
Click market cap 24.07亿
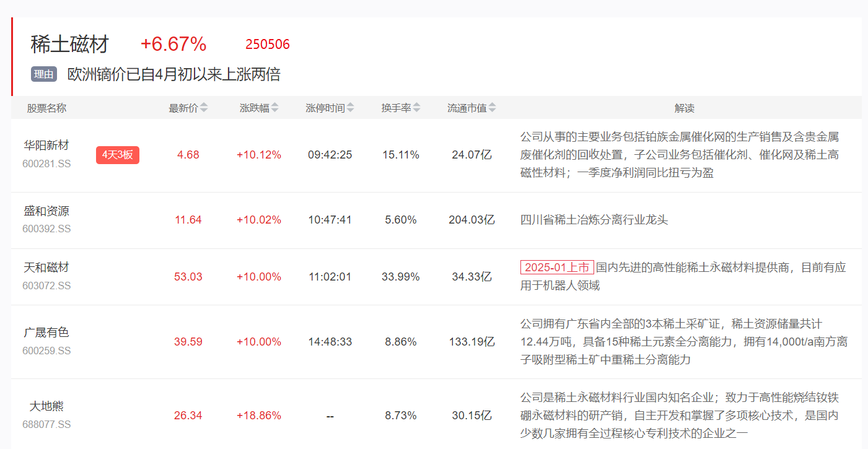pyautogui.click(x=472, y=155)
